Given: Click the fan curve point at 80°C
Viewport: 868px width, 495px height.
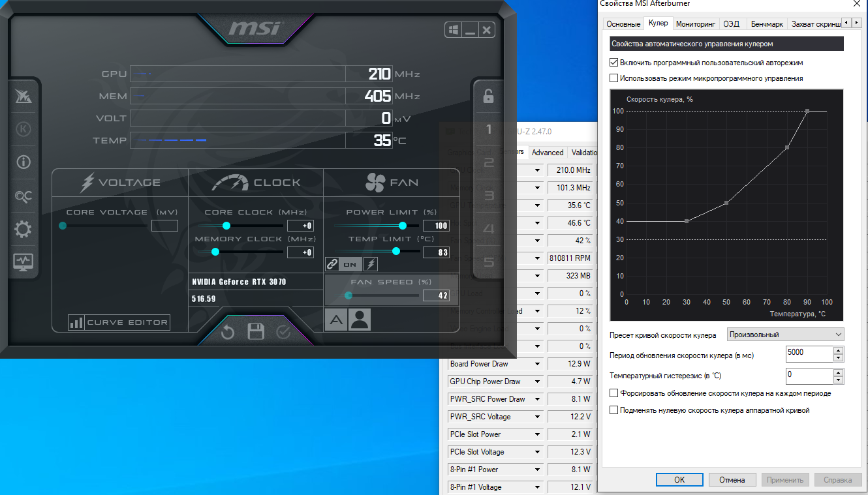Looking at the screenshot, I should click(x=787, y=147).
